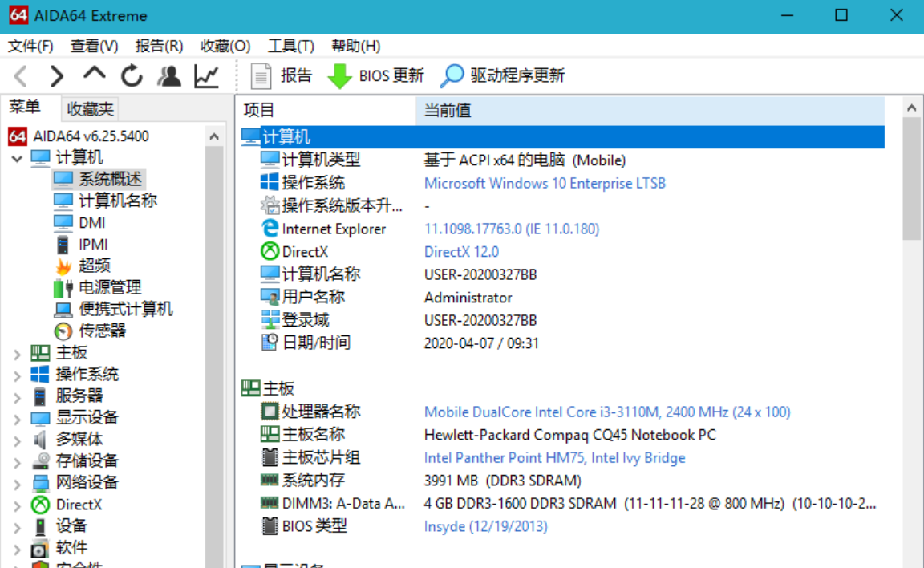924x568 pixels.
Task: Open the chart graph toolbar icon
Action: click(x=206, y=76)
